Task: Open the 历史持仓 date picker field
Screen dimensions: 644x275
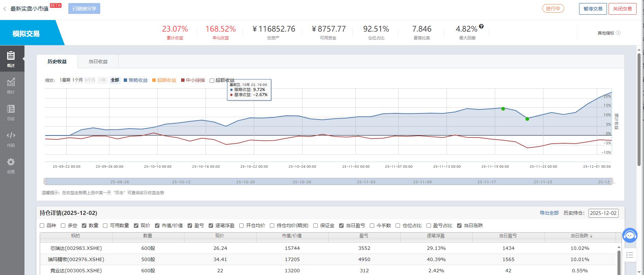Action: coord(603,213)
